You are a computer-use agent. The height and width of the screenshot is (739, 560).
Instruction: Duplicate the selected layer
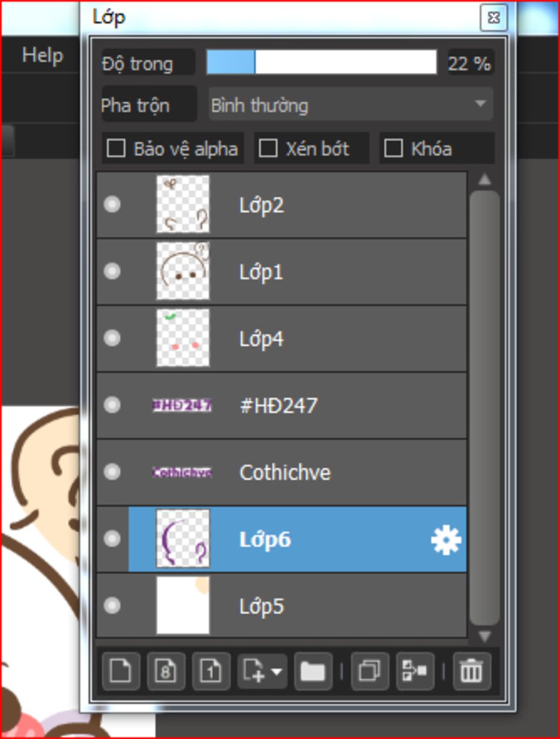(x=370, y=671)
